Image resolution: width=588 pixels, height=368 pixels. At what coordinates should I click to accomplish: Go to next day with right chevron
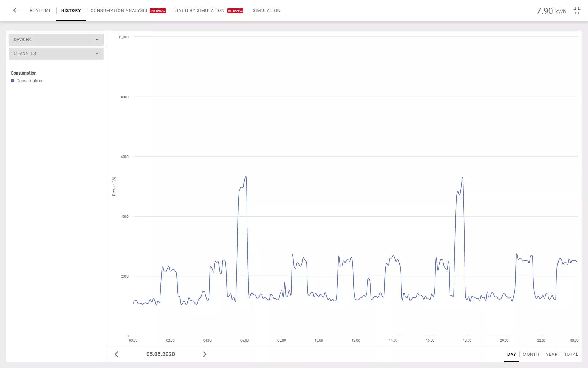click(x=205, y=355)
